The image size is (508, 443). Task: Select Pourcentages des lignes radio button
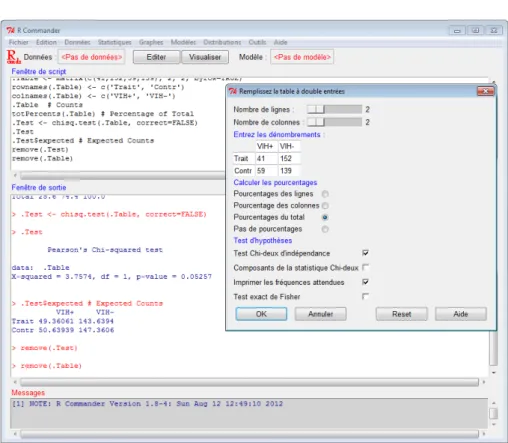pos(325,194)
